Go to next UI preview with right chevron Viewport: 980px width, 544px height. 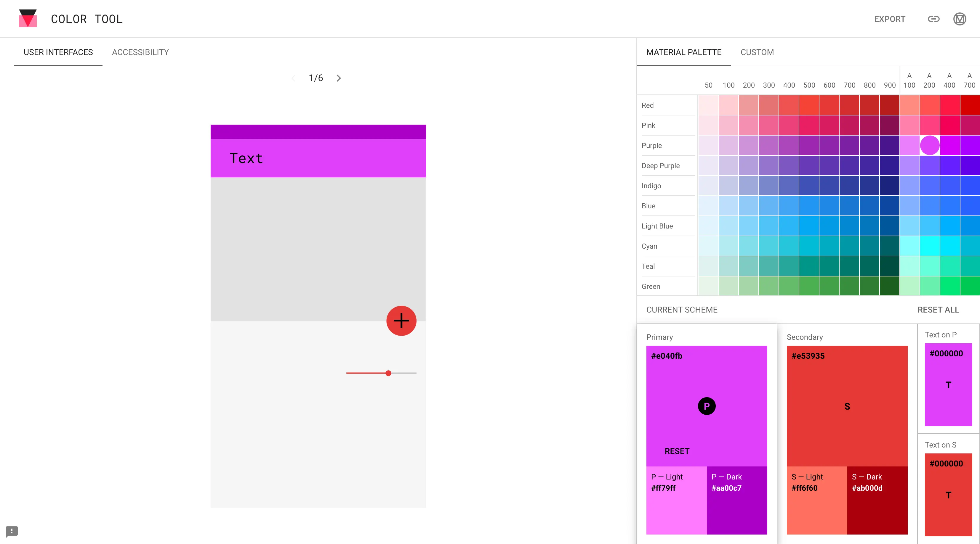pyautogui.click(x=339, y=78)
